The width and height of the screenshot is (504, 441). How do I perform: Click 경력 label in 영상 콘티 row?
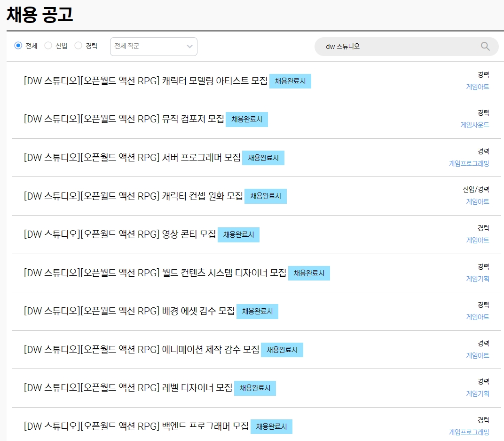483,228
